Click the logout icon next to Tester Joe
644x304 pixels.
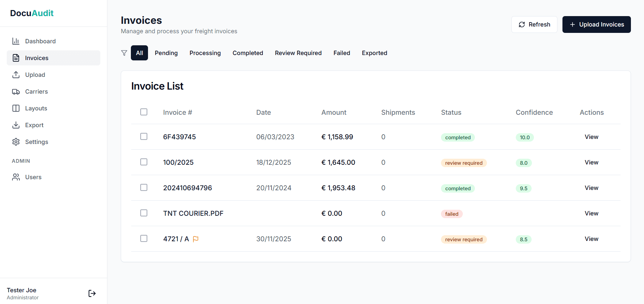click(91, 293)
